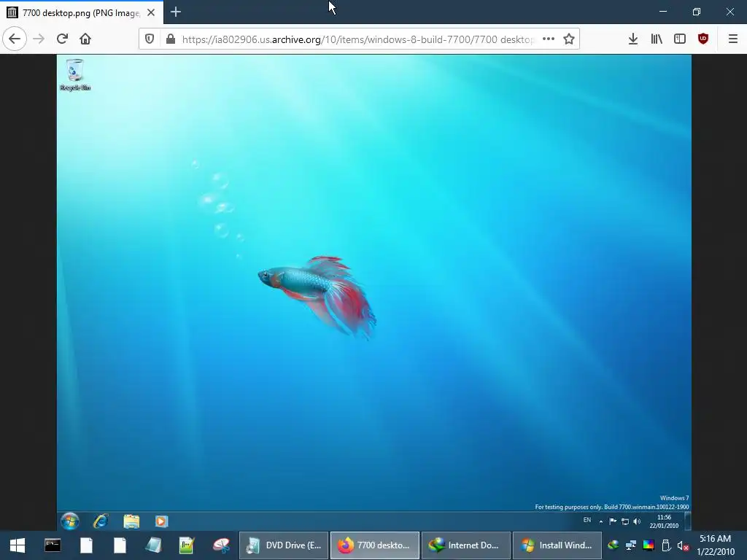This screenshot has height=560, width=747.
Task: Launch Command Prompt from the taskbar
Action: (x=53, y=545)
